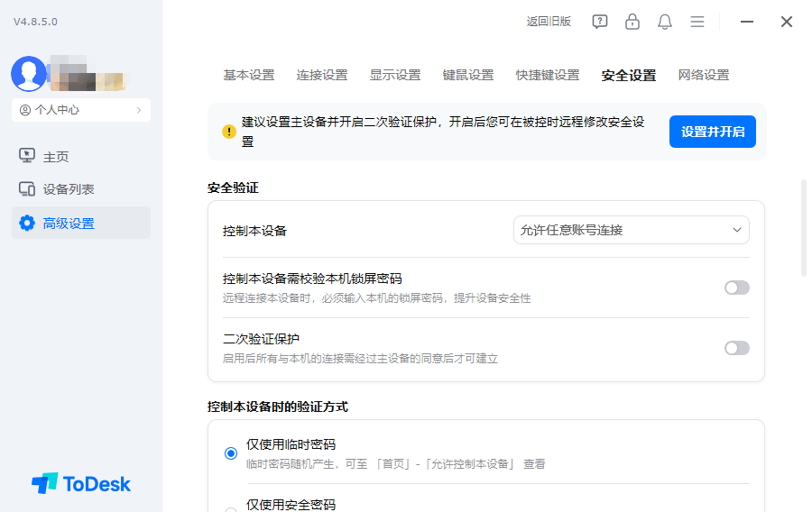
Task: Expand 个人中心 using its chevron
Action: point(139,110)
